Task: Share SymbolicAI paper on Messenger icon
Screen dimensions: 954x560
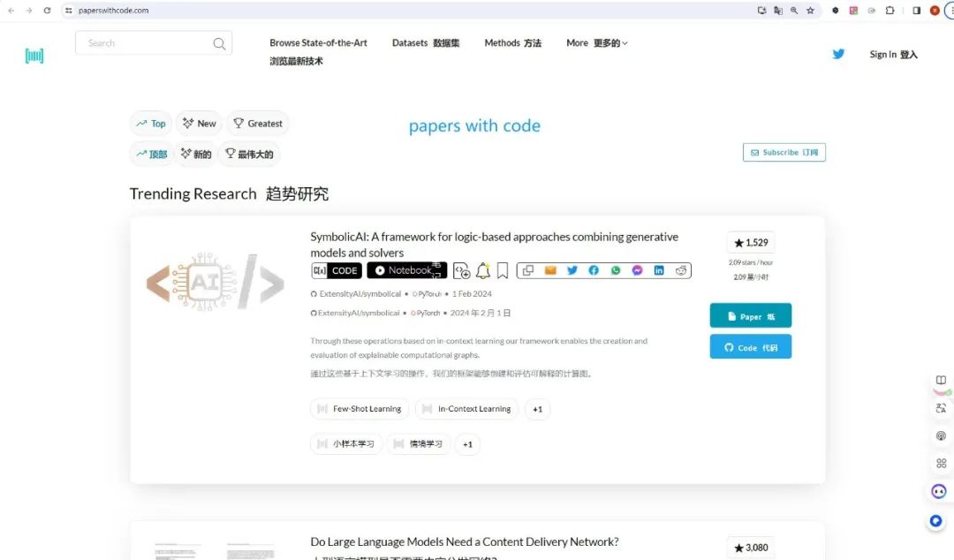Action: coord(637,270)
